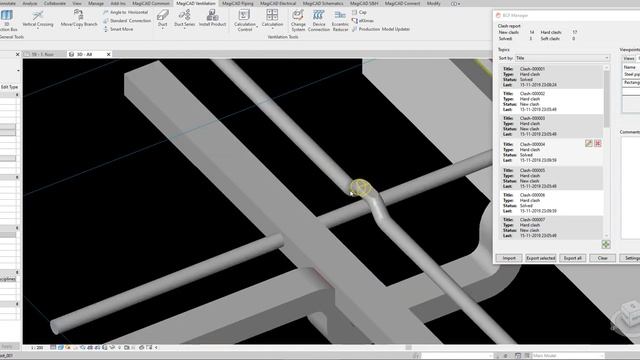Viewport: 640px width, 360px height.
Task: Click the Duct drawing tool
Action: tap(162, 19)
